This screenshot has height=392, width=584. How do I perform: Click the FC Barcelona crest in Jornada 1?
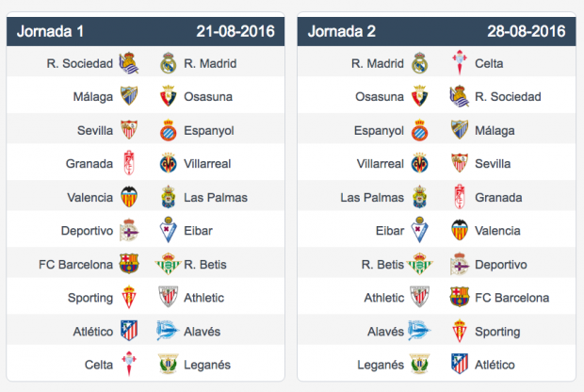(129, 264)
